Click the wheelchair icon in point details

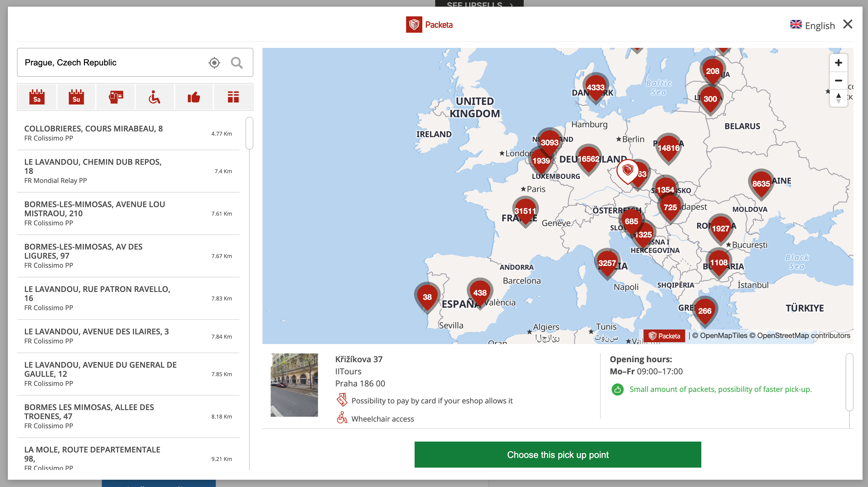coord(342,418)
